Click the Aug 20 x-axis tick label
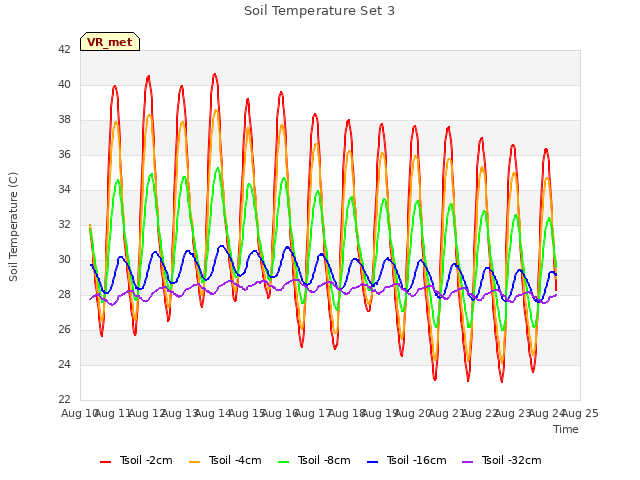 pyautogui.click(x=413, y=413)
